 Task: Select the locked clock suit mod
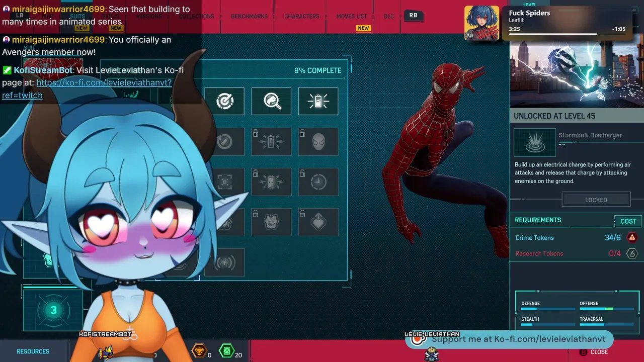pyautogui.click(x=318, y=182)
